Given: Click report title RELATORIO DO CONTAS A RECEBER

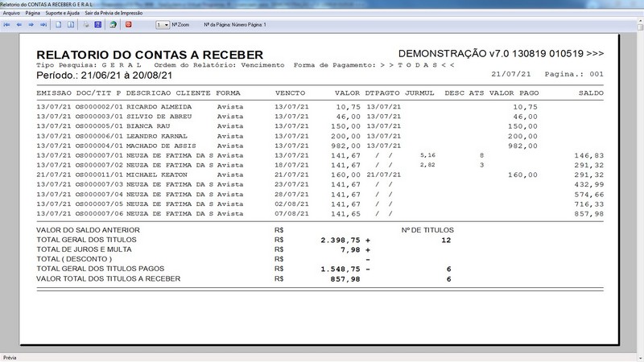Looking at the screenshot, I should [150, 55].
